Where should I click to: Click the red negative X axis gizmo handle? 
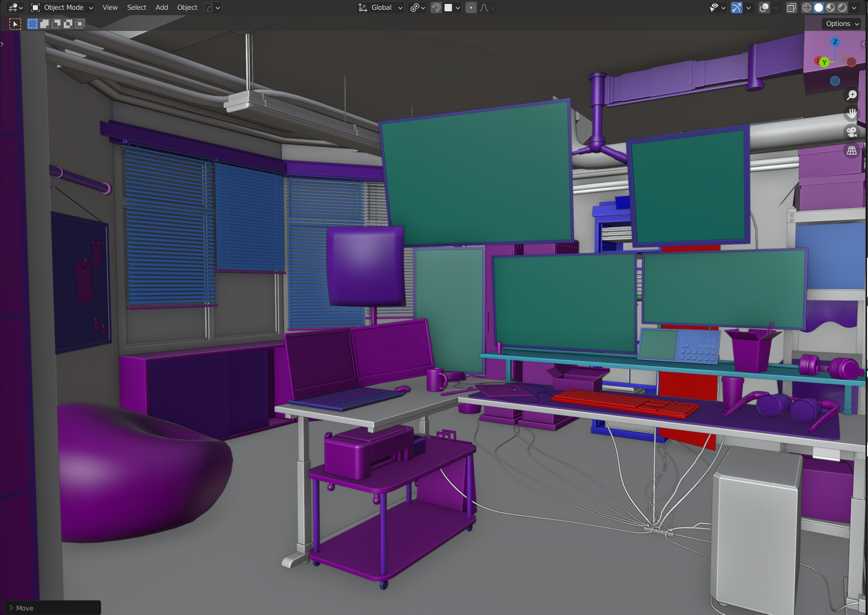coord(852,62)
